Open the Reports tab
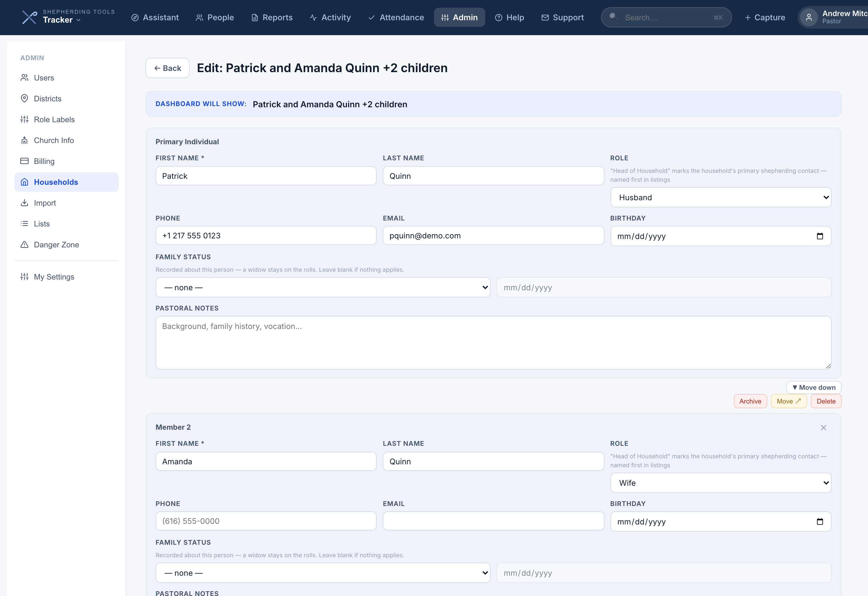Viewport: 868px width, 596px height. pos(272,18)
